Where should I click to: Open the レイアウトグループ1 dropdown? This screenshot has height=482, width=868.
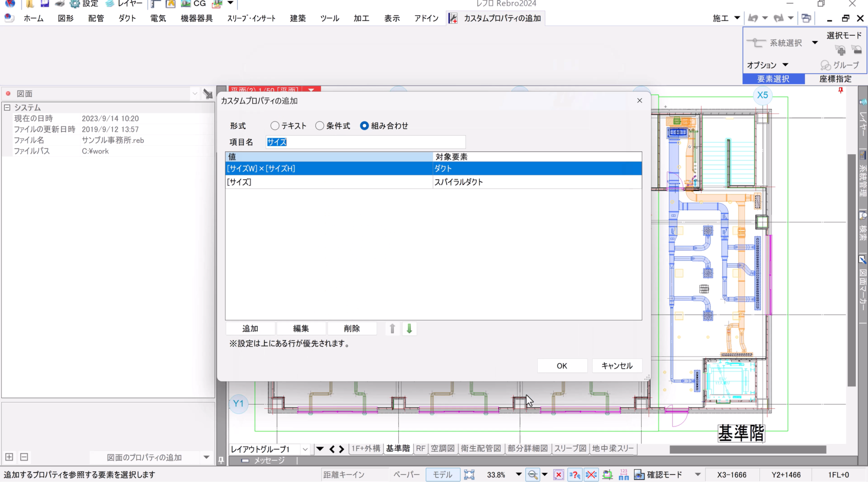[x=305, y=449]
